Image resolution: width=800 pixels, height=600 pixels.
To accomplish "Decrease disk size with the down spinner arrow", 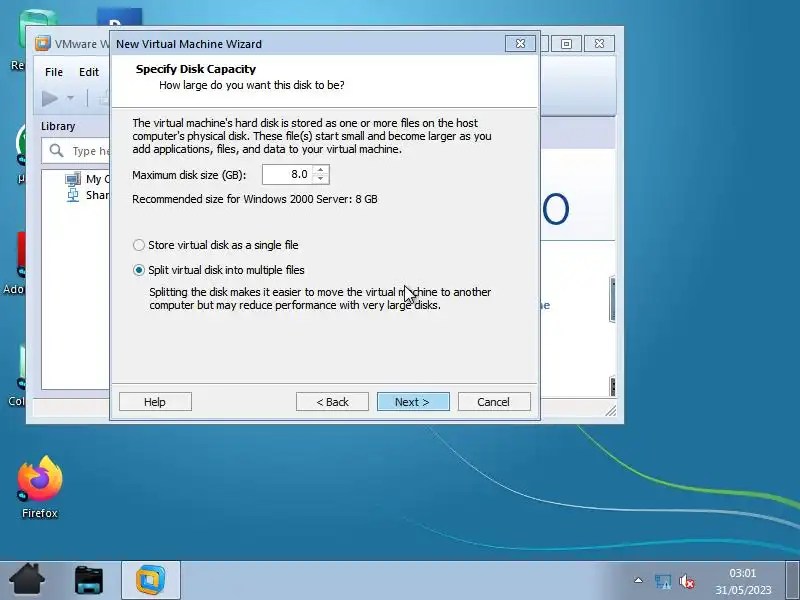I will (x=320, y=179).
